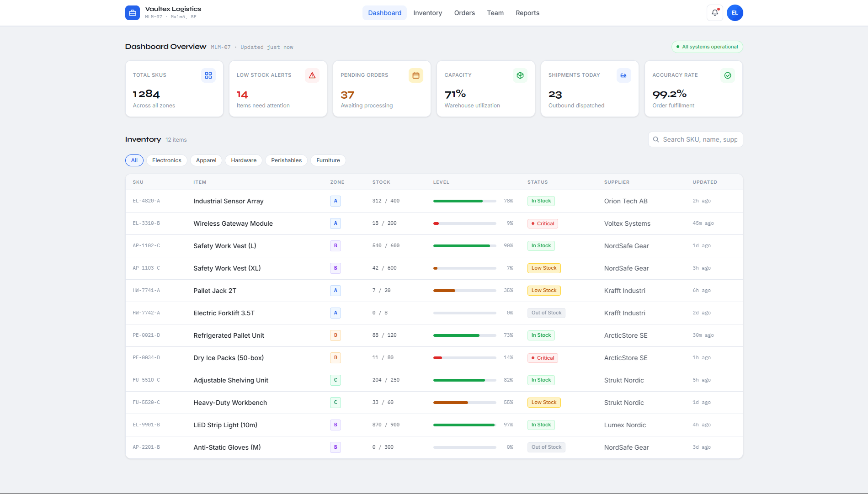Sort table by Updated column header
This screenshot has width=868, height=494.
[704, 182]
